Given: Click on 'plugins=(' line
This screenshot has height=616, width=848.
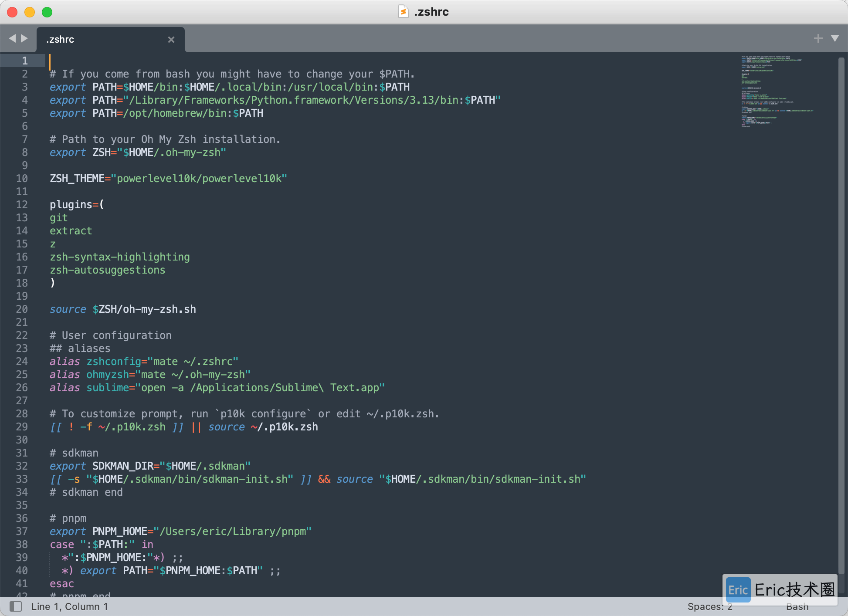Looking at the screenshot, I should point(77,204).
